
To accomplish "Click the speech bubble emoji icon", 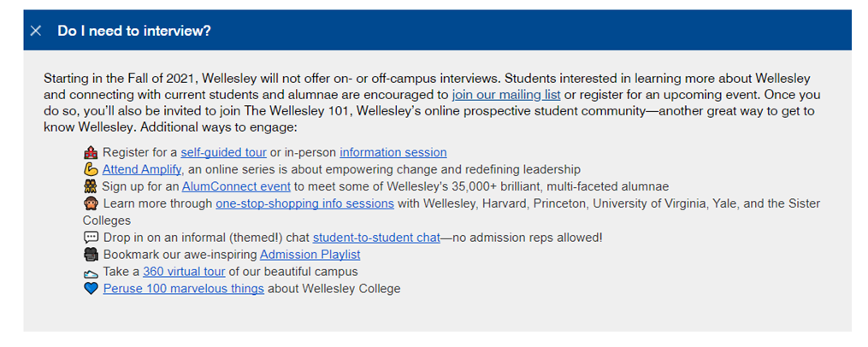I will pyautogui.click(x=91, y=238).
